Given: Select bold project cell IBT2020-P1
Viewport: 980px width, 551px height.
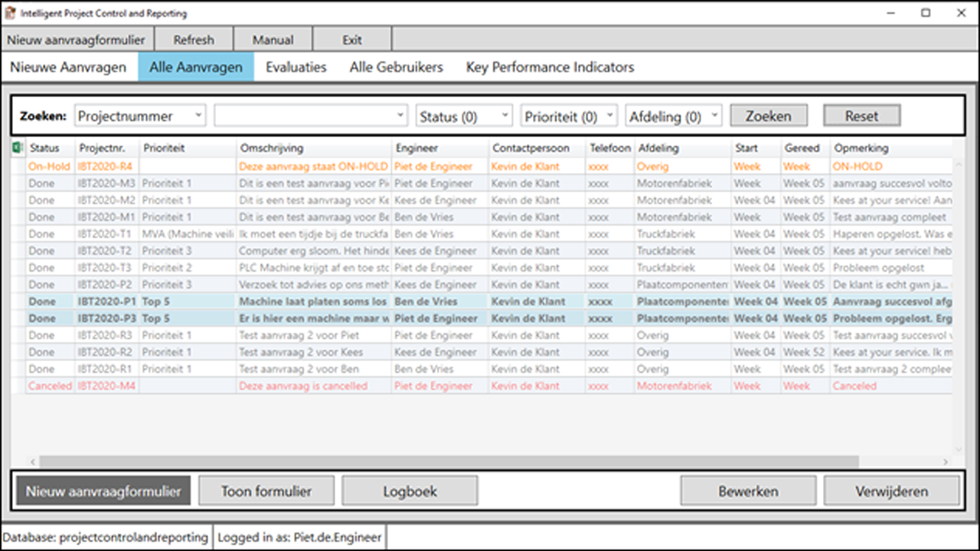Looking at the screenshot, I should click(x=106, y=302).
